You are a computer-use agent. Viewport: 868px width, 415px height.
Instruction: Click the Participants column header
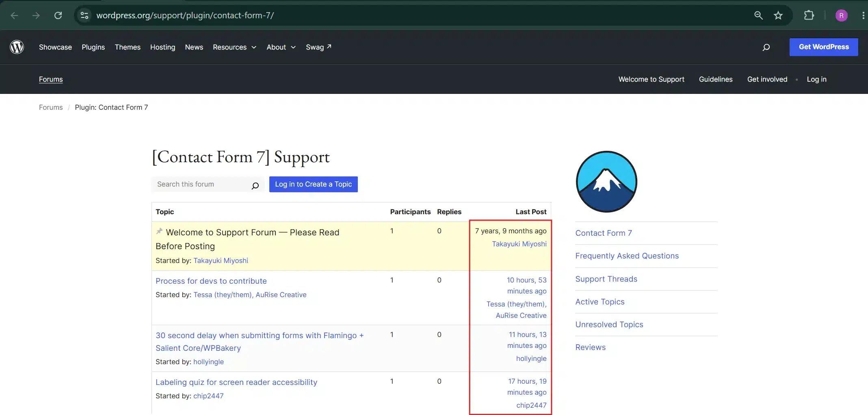click(x=410, y=212)
